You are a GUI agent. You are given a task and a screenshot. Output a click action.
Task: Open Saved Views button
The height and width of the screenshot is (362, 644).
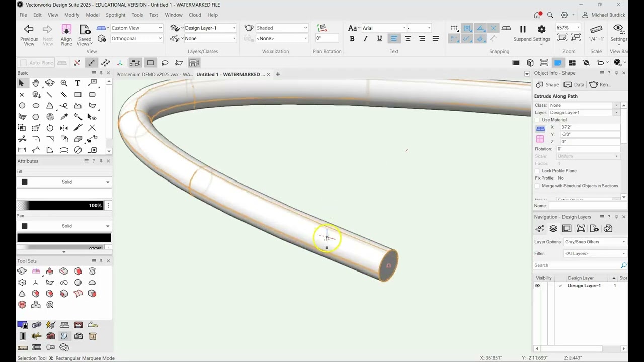click(85, 35)
